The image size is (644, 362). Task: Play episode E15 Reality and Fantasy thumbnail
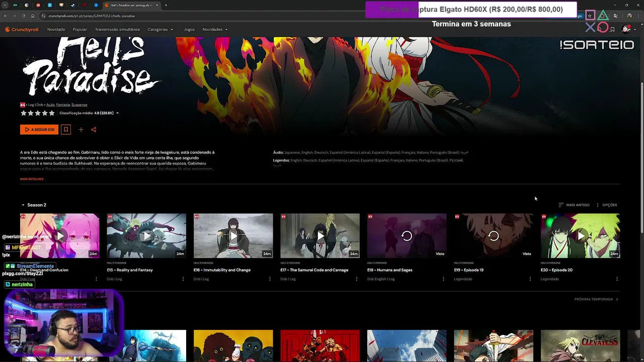[x=146, y=236]
